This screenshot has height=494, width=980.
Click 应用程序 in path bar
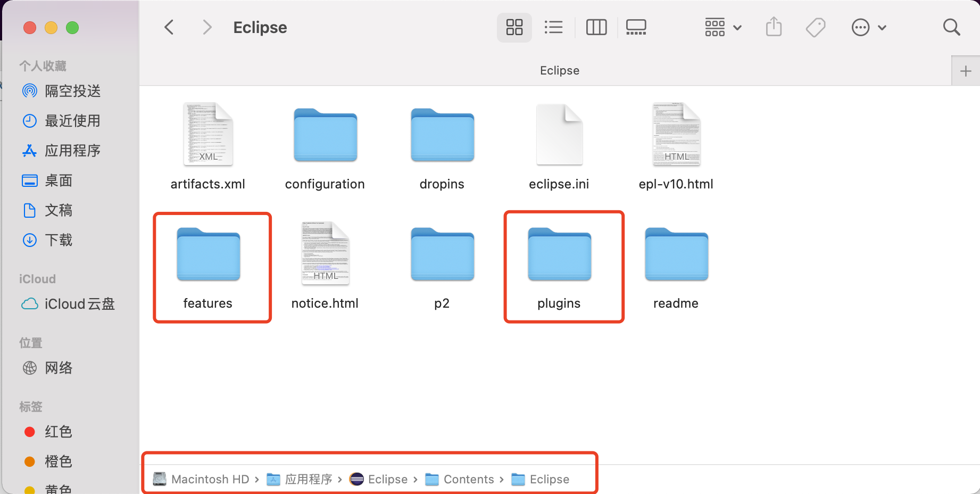(x=300, y=479)
